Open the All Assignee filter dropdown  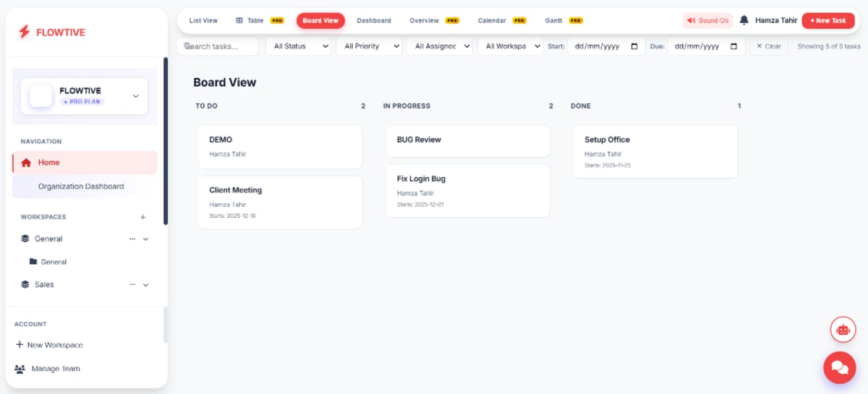(440, 46)
